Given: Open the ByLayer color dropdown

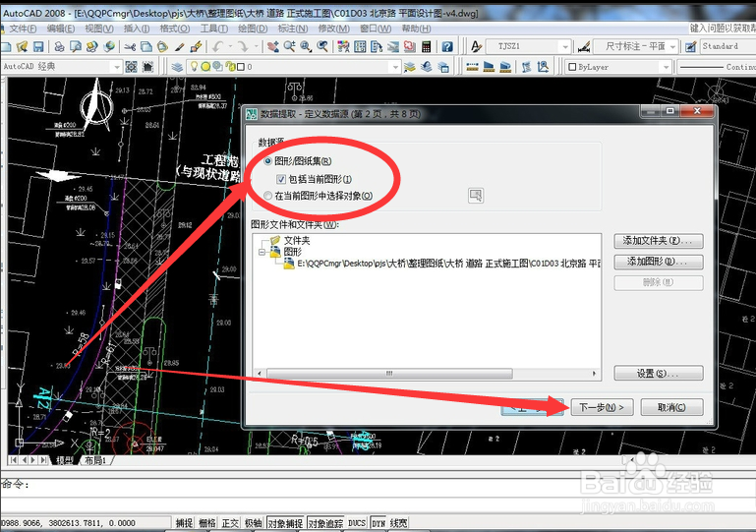Looking at the screenshot, I should (666, 67).
